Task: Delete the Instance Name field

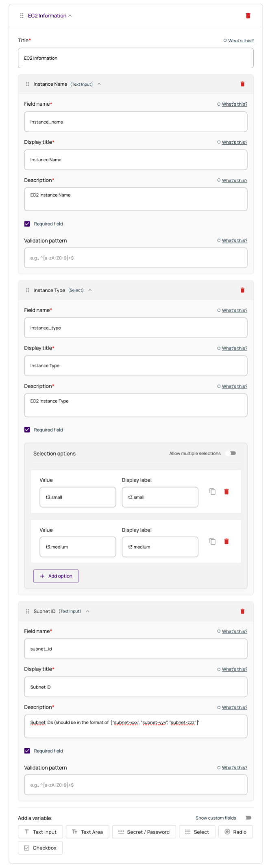Action: (x=242, y=84)
